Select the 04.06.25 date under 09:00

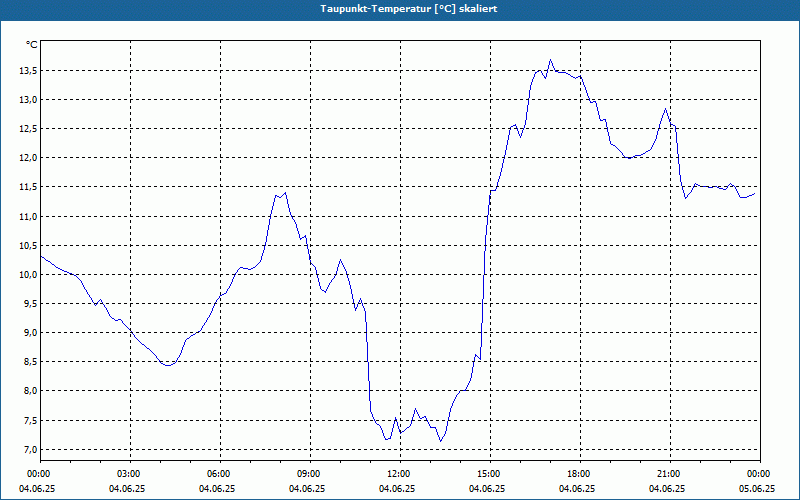point(307,488)
